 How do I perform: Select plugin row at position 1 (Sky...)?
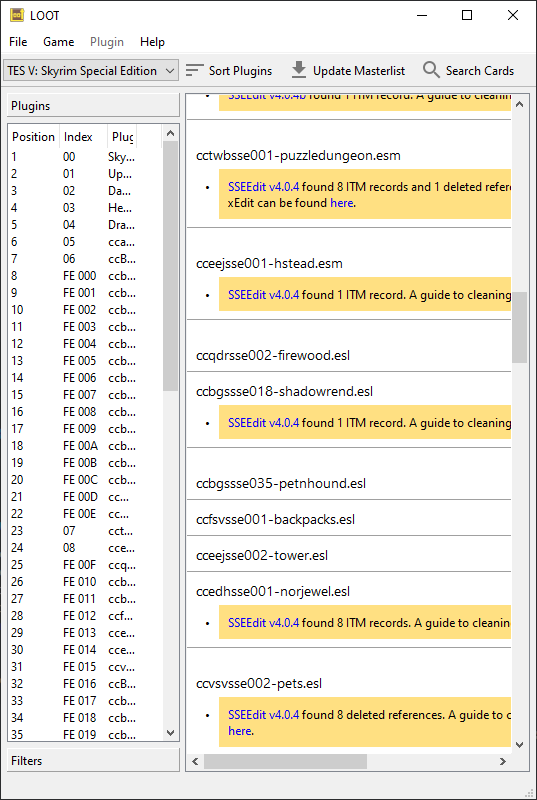coord(86,157)
